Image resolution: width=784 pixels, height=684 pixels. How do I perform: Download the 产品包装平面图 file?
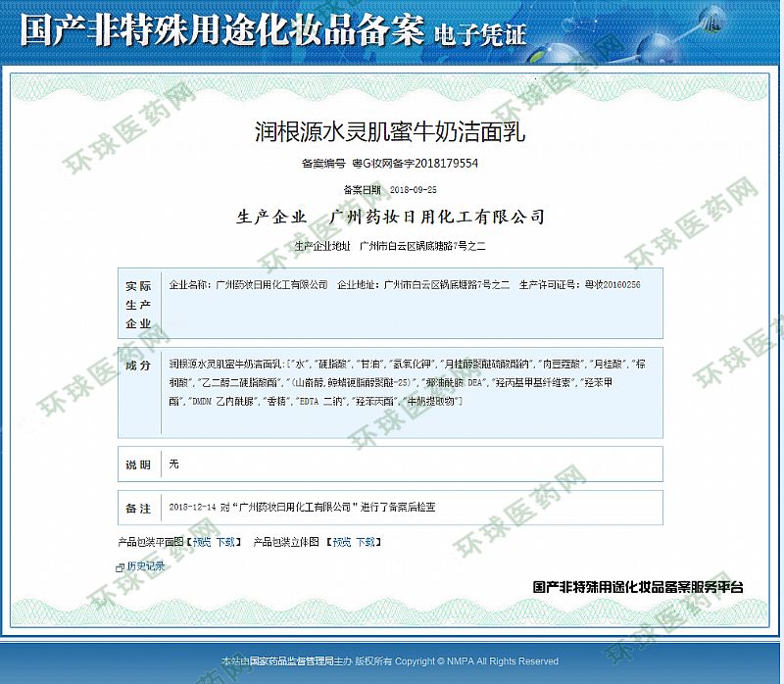tap(225, 541)
